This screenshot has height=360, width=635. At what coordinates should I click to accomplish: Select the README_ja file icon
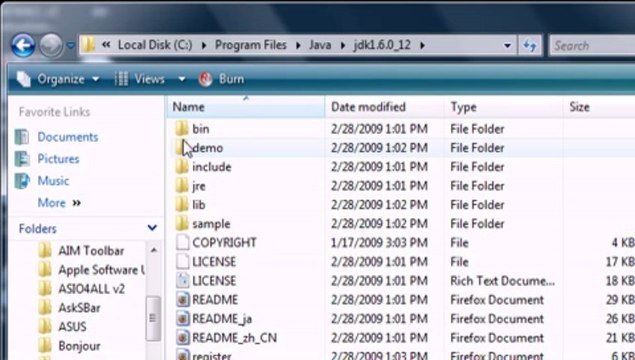183,319
